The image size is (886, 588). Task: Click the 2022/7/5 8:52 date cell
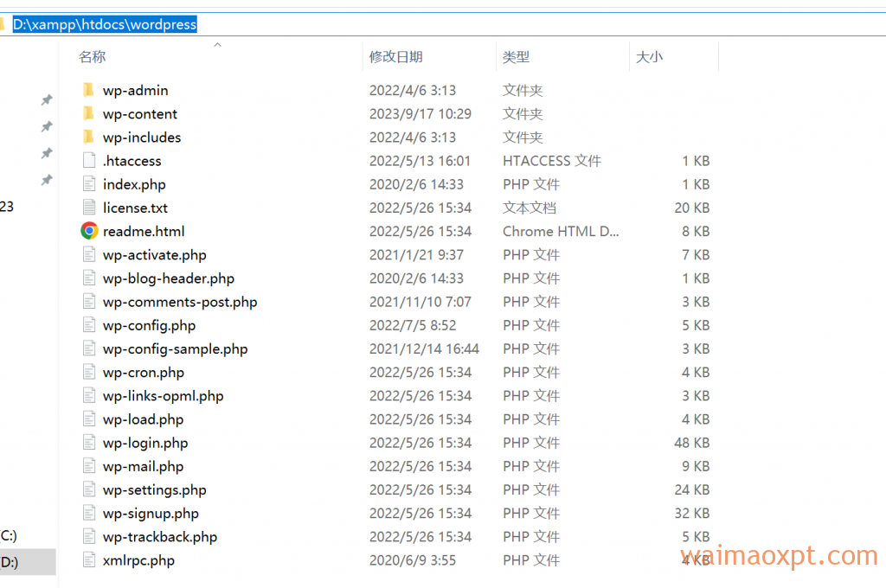(413, 325)
